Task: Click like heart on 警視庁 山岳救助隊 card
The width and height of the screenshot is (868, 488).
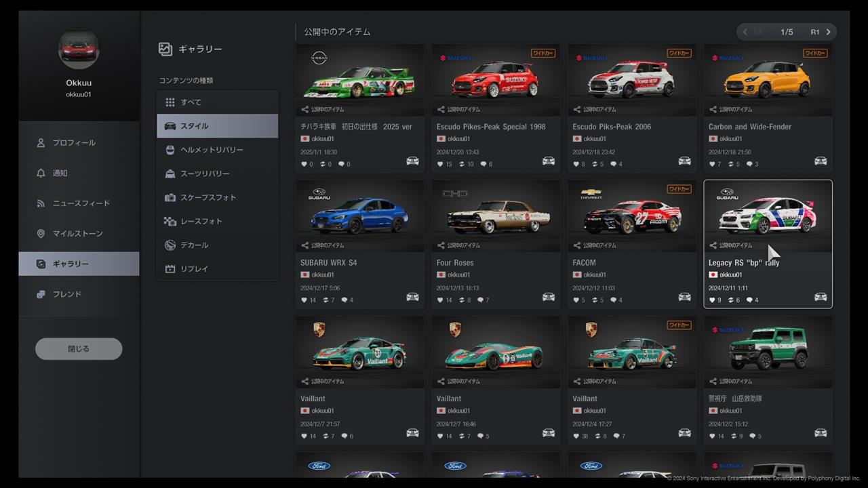Action: pos(712,436)
